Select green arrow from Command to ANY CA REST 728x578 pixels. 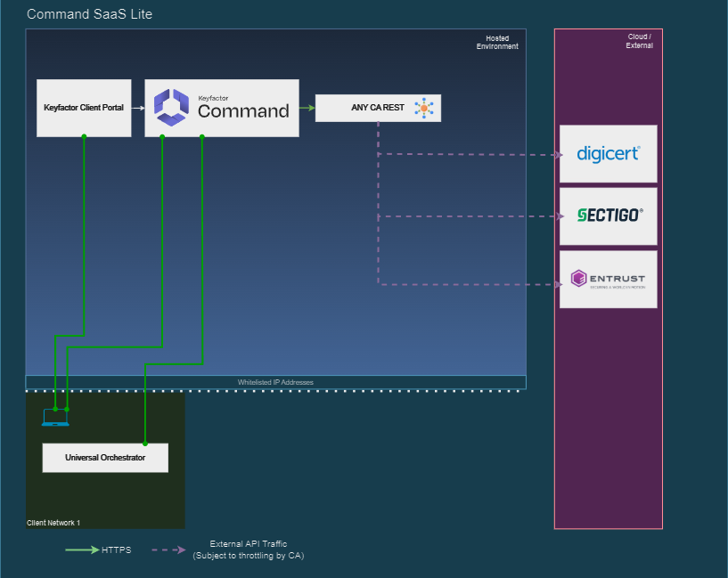pos(307,108)
